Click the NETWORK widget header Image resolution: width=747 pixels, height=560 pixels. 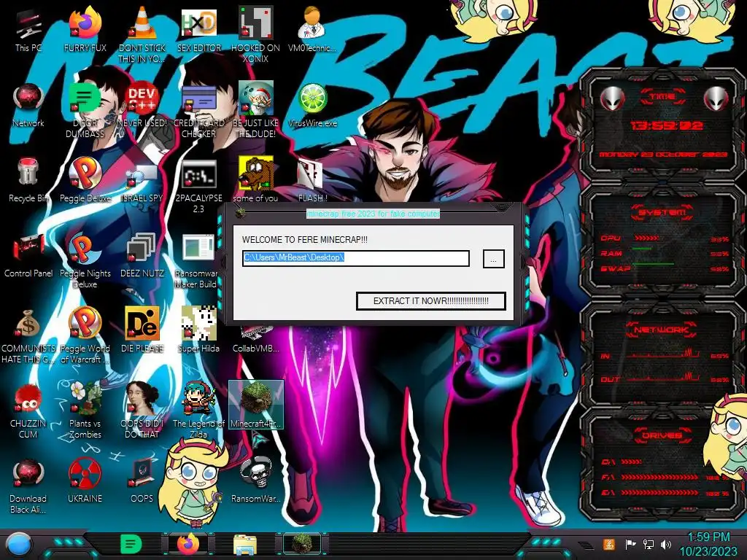(x=662, y=329)
